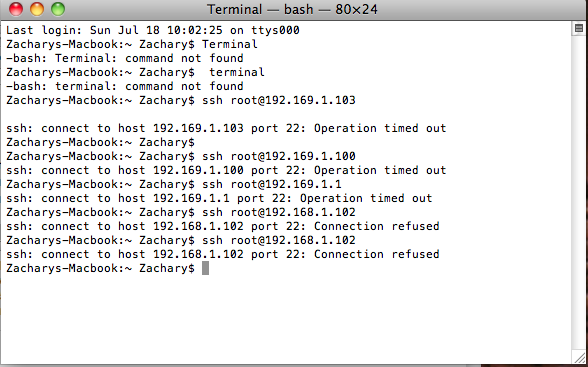The width and height of the screenshot is (588, 367).
Task: Click the split pane icon above the scrollbar
Action: [x=579, y=28]
